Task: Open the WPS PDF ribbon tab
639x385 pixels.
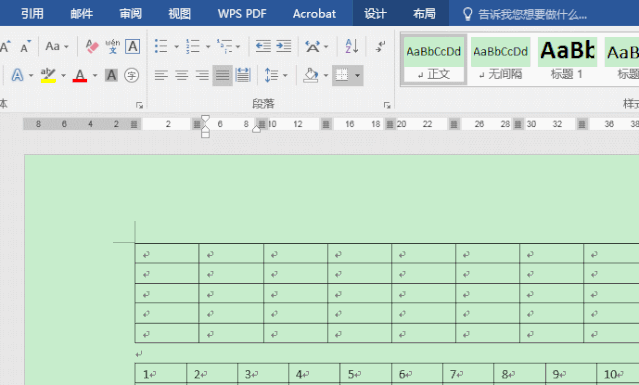Action: [x=242, y=13]
